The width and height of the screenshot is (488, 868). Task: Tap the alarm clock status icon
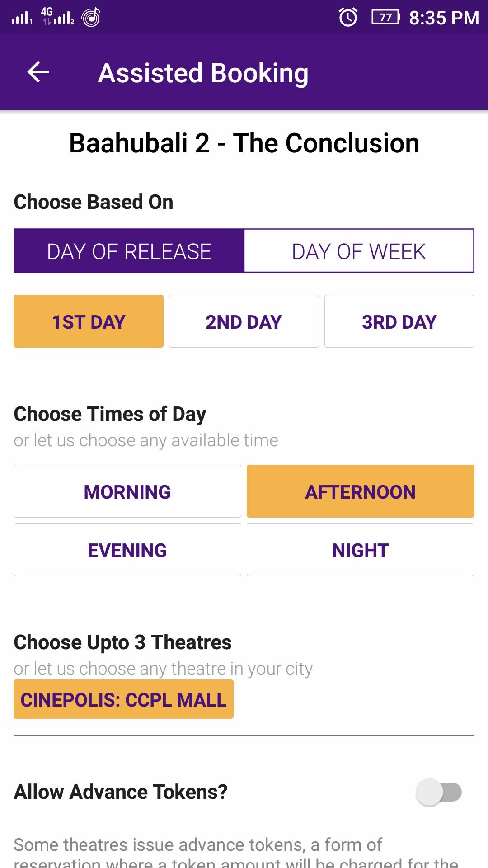click(x=348, y=18)
